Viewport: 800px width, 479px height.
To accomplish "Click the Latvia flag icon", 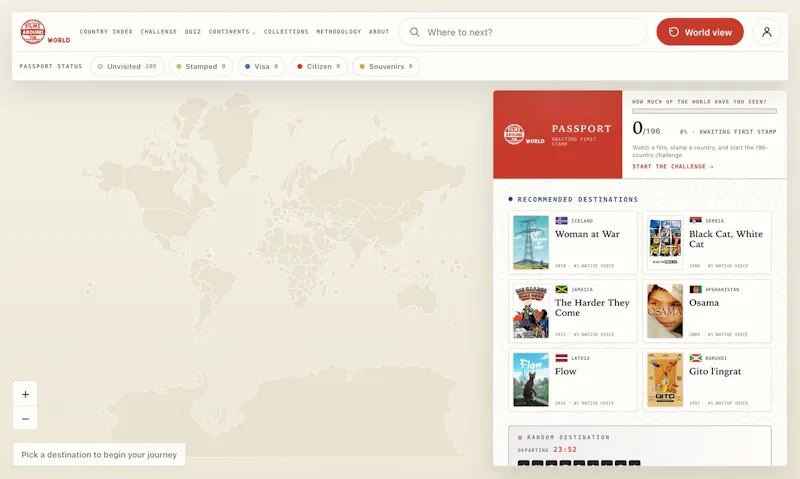I will tap(561, 358).
